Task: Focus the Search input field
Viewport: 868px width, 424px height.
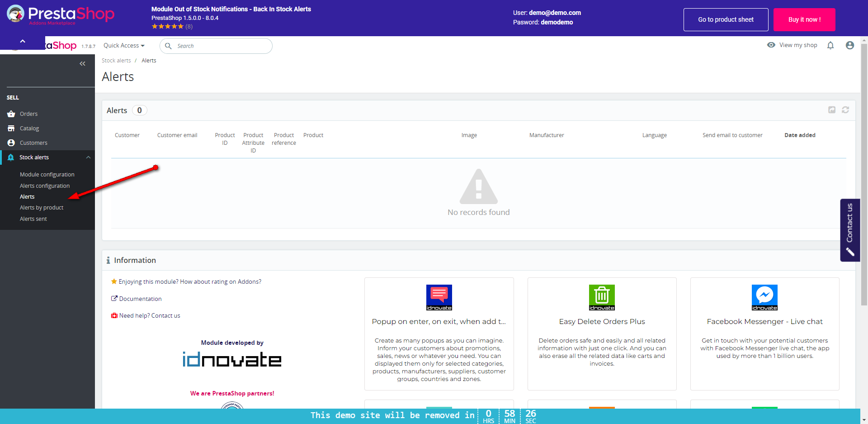Action: click(x=216, y=46)
